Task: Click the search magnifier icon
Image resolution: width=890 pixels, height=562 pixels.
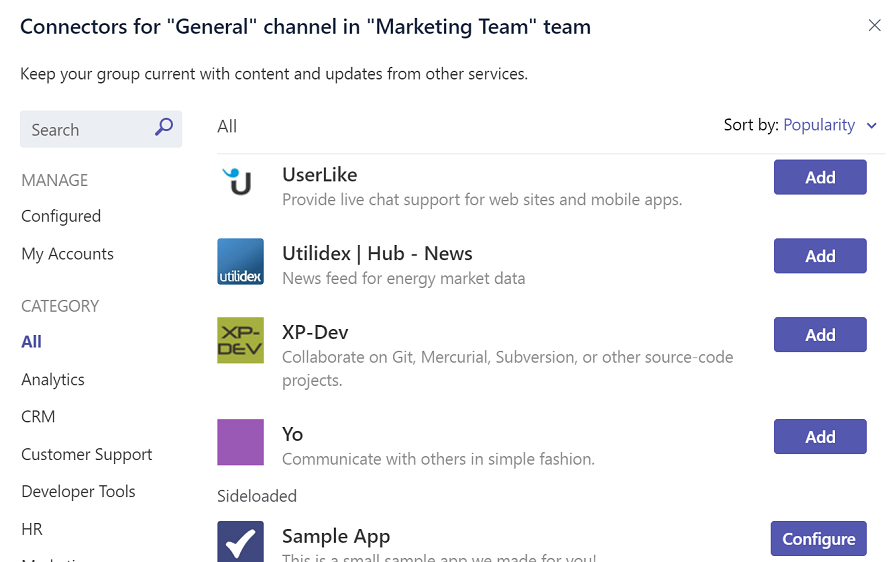Action: (164, 128)
